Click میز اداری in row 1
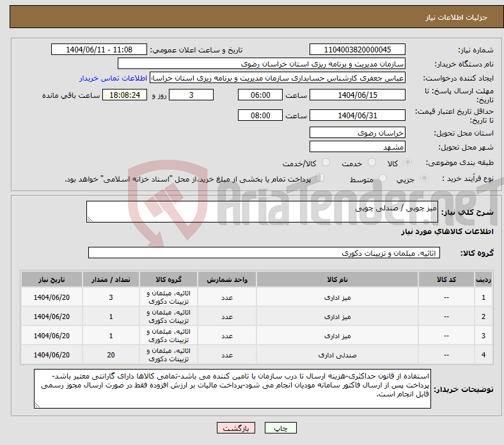 337,297
